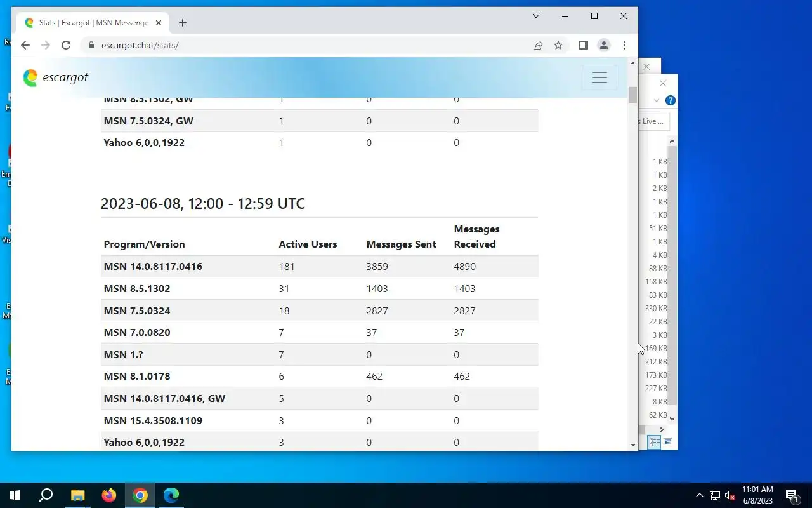Click the 2827 messages sent value
812x508 pixels.
pos(377,311)
